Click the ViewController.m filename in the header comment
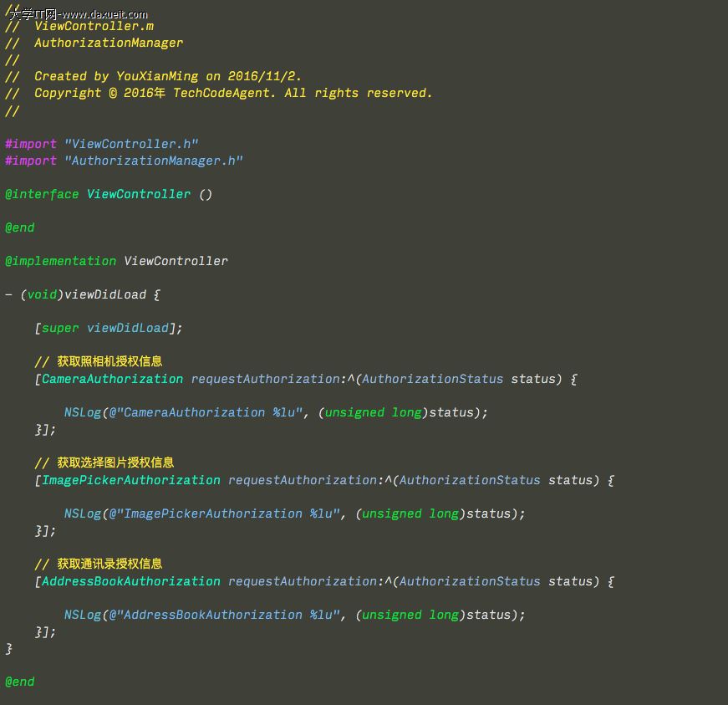 pyautogui.click(x=94, y=26)
